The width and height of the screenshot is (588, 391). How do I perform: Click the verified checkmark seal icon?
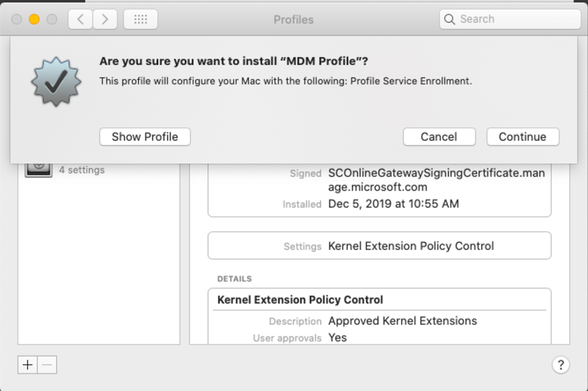click(x=56, y=82)
